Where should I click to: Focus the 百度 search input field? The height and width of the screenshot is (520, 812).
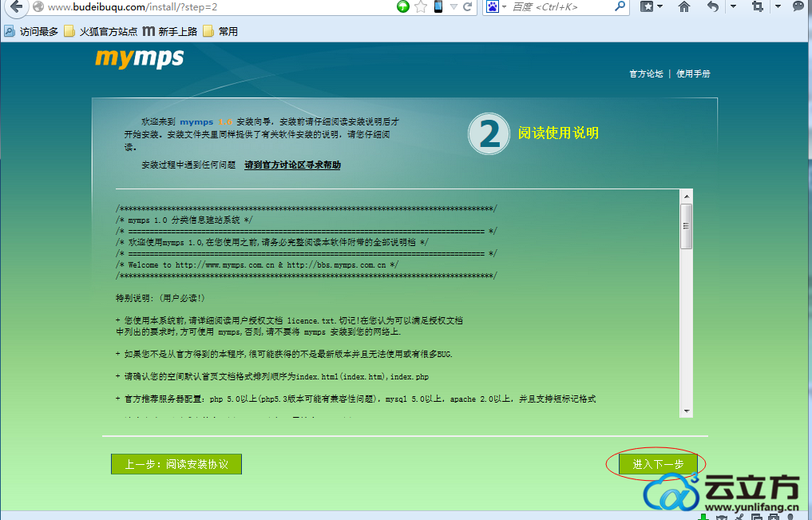[x=560, y=6]
